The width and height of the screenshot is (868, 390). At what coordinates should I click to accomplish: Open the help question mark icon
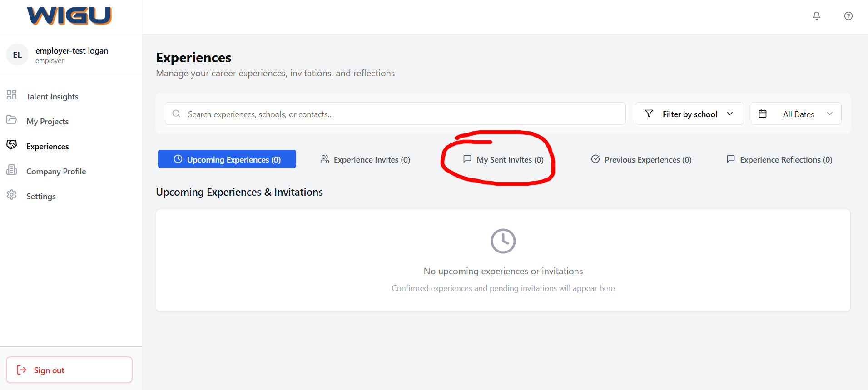click(848, 16)
